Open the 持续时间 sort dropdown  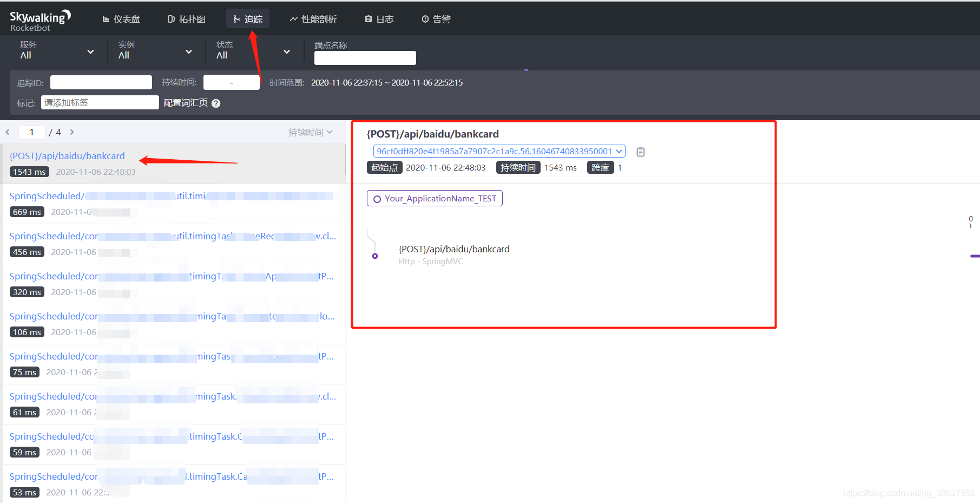pyautogui.click(x=311, y=132)
